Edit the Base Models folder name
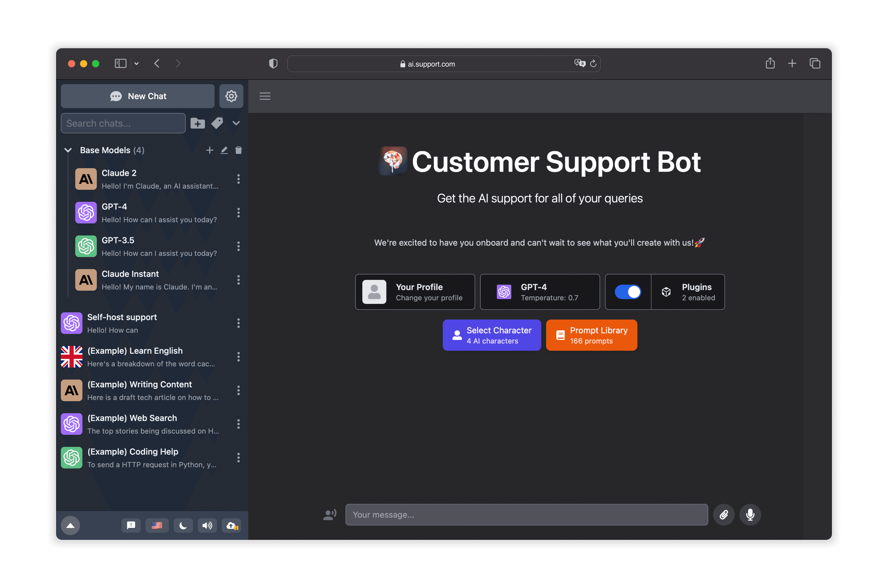This screenshot has height=588, width=888. [224, 150]
